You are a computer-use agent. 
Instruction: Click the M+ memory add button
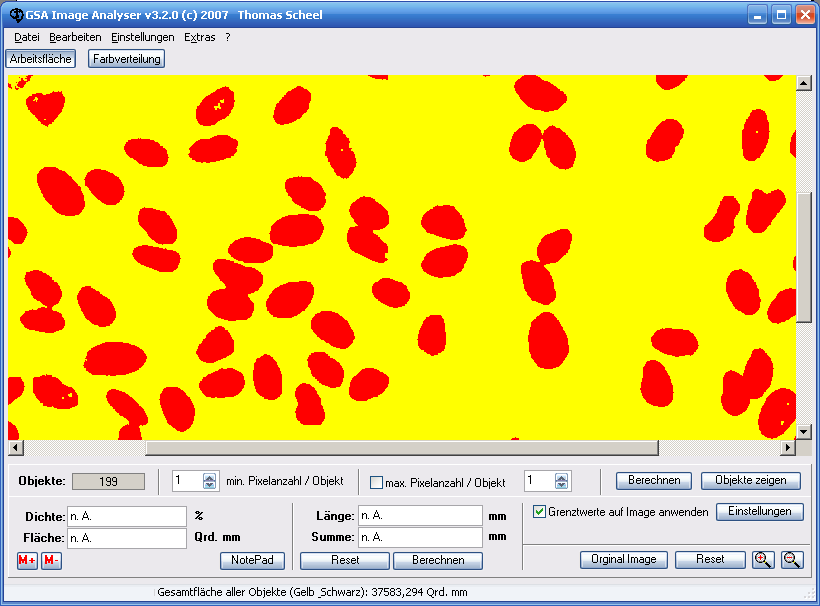coord(27,561)
